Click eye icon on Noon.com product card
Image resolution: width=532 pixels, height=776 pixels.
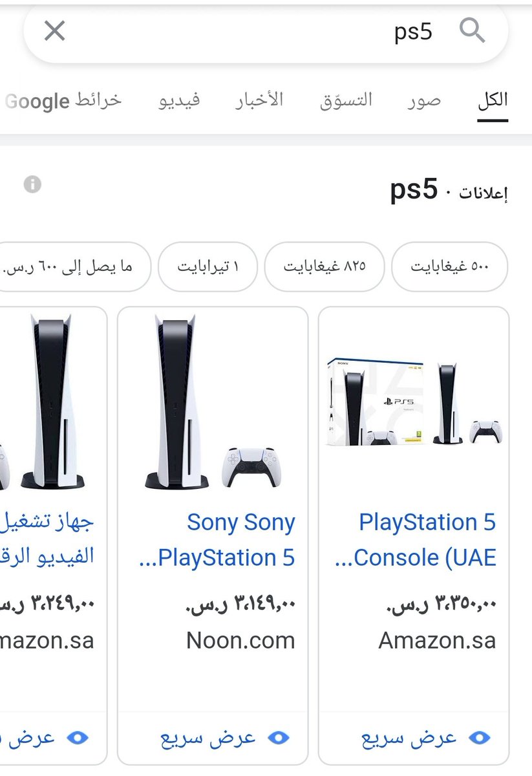point(279,738)
